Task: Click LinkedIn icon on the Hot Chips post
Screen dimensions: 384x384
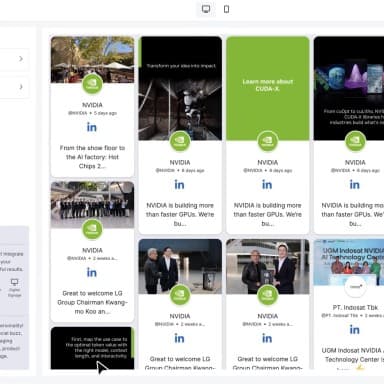Action: click(92, 127)
